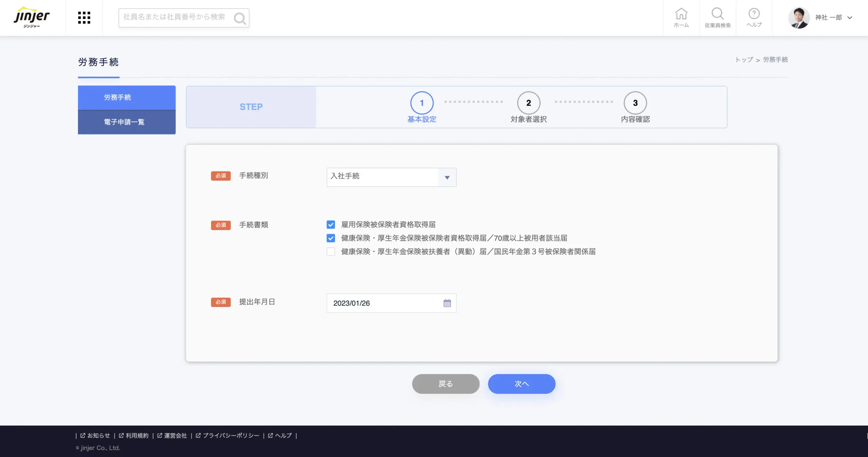Click the user avatar photo
Viewport: 868px width, 457px height.
coord(798,18)
